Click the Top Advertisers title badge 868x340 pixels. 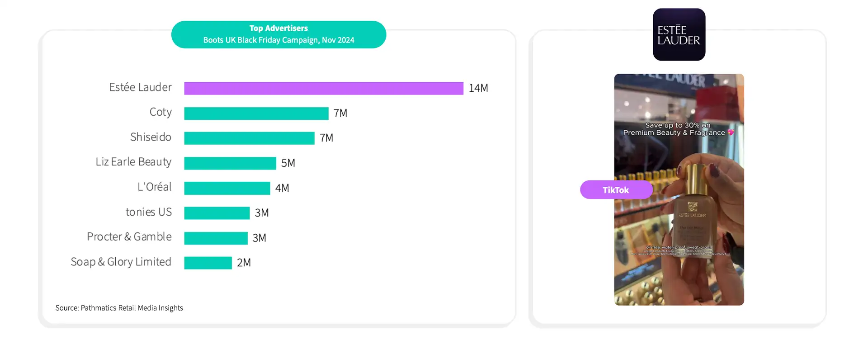(278, 34)
